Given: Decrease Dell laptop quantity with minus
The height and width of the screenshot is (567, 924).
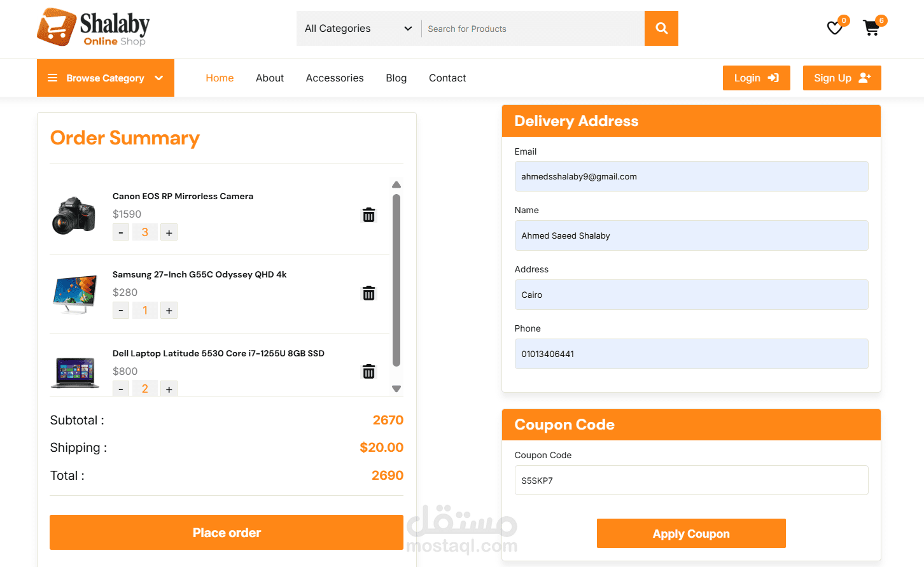Looking at the screenshot, I should [121, 388].
